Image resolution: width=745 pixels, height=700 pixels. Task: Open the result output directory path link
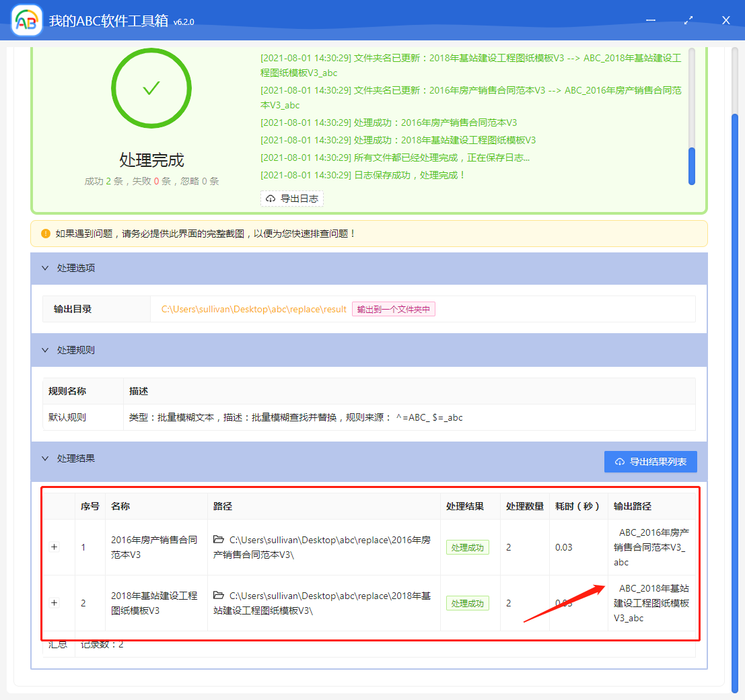coord(252,309)
